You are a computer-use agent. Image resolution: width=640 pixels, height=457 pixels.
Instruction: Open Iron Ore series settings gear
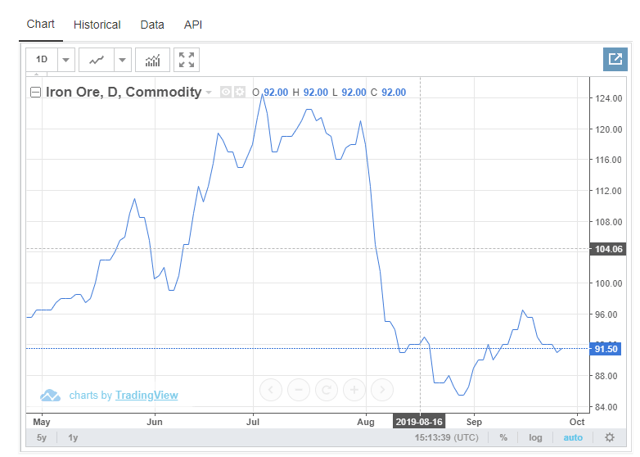(x=240, y=92)
